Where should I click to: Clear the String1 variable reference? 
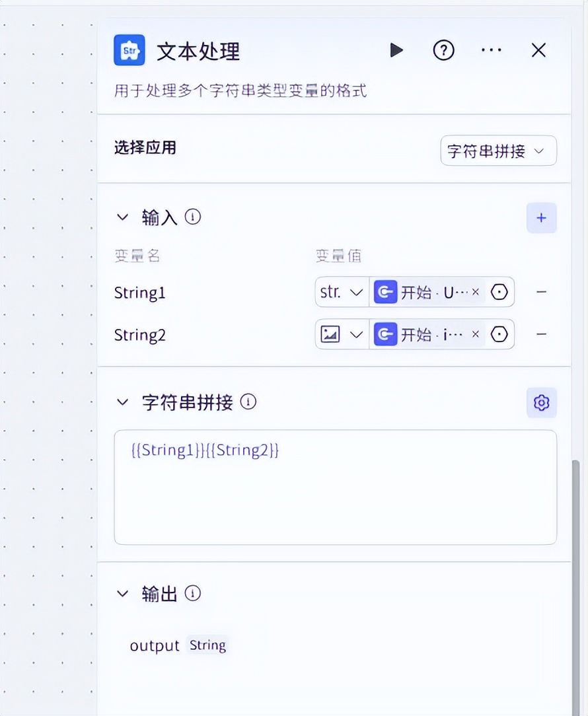476,293
